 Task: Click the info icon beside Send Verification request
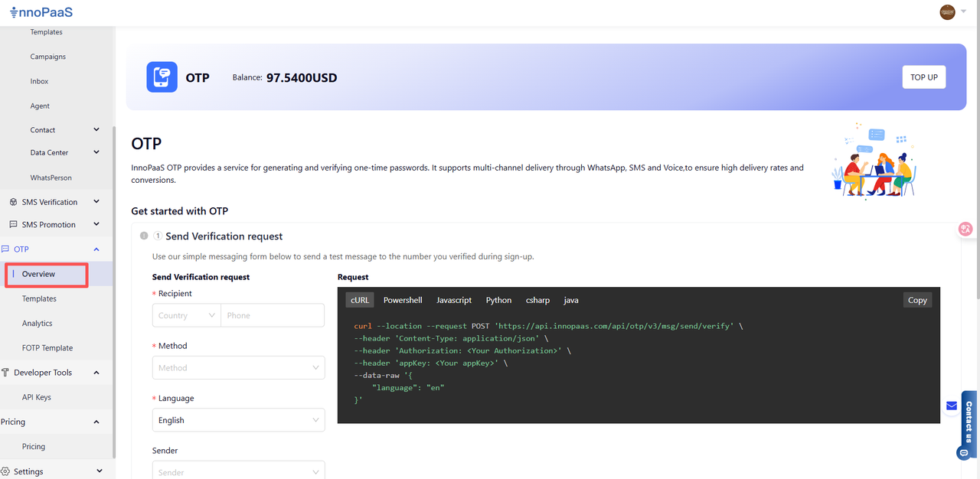click(x=144, y=236)
